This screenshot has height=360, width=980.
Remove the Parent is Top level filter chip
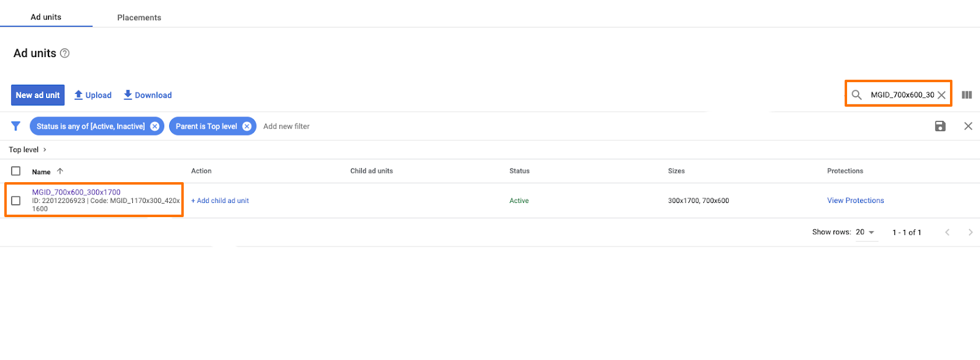click(247, 126)
